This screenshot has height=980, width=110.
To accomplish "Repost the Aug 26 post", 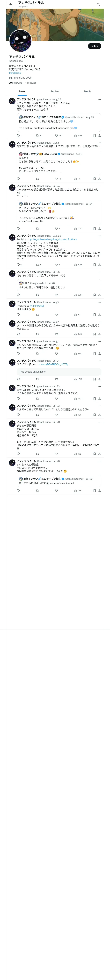I will click(37, 135).
